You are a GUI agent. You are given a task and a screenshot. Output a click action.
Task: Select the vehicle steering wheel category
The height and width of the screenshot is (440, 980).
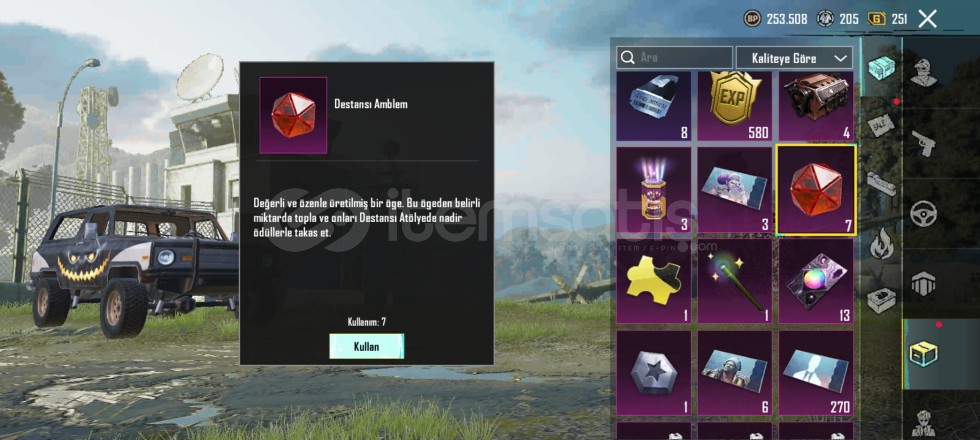(923, 214)
